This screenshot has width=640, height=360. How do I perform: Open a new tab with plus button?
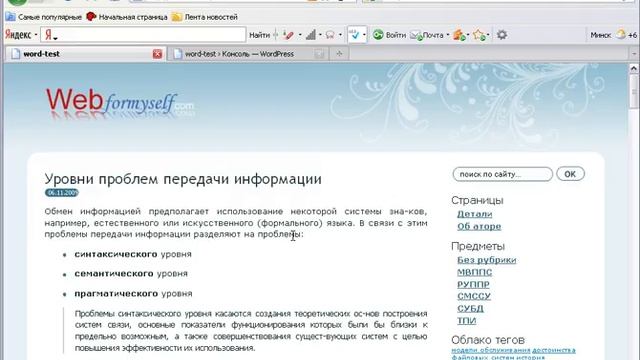pos(339,54)
